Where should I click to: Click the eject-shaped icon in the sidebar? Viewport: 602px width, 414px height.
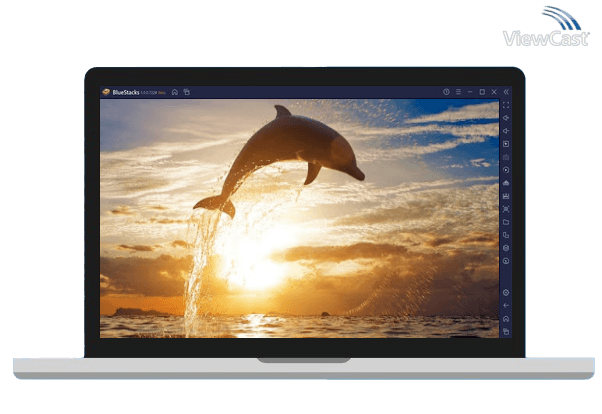point(506,183)
